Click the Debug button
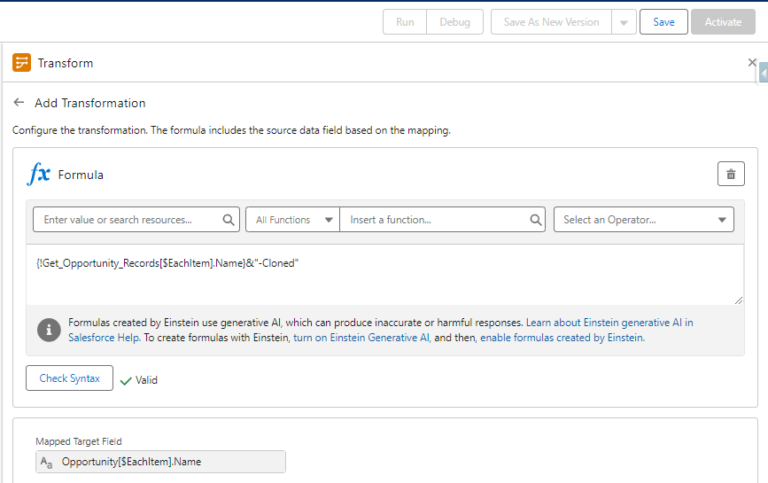Viewport: 768px width, 483px height. coord(455,22)
